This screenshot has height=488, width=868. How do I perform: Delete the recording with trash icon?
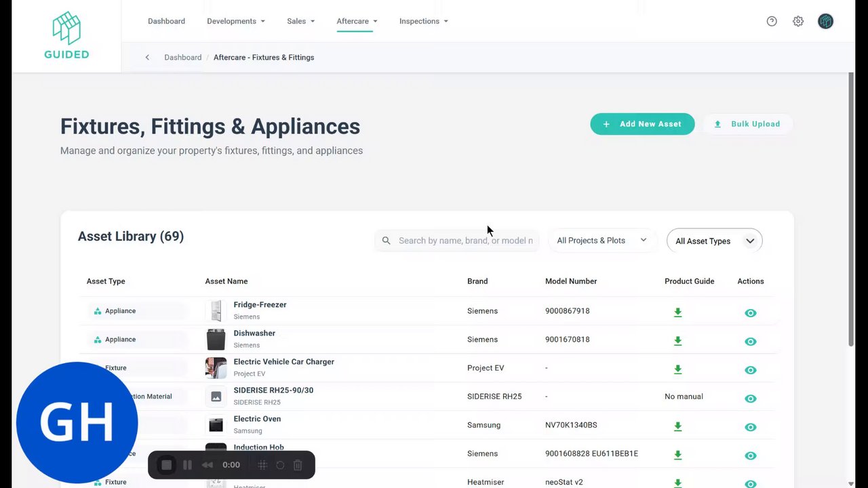298,465
